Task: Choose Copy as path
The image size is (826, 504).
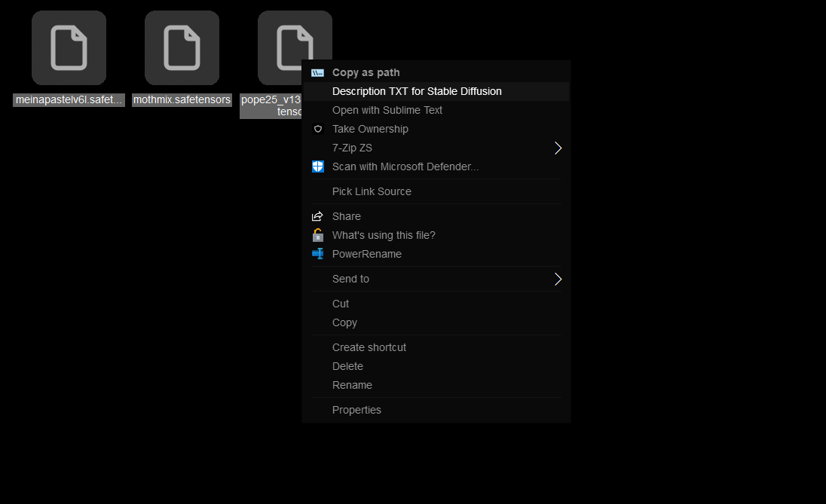Action: (436, 72)
